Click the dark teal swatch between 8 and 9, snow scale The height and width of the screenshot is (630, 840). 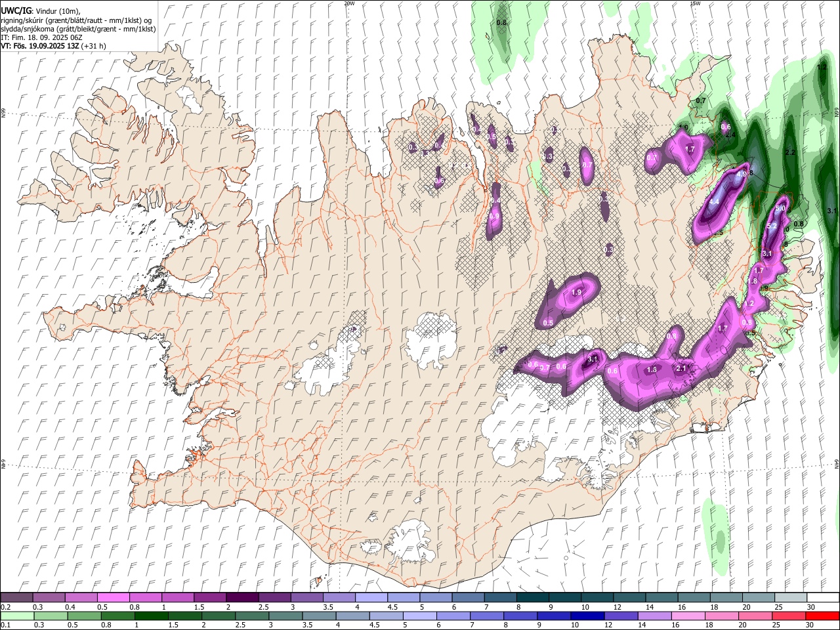(x=534, y=597)
